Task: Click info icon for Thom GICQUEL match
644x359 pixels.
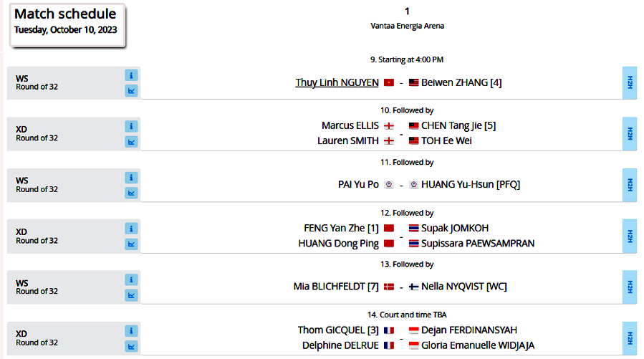Action: pos(131,331)
